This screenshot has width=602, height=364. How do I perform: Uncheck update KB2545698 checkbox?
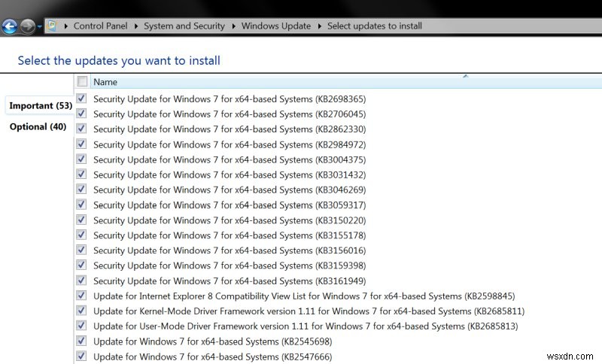[81, 341]
